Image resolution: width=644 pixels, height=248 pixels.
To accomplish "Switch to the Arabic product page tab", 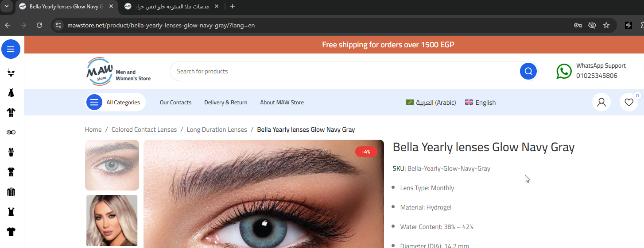I will pos(172,7).
